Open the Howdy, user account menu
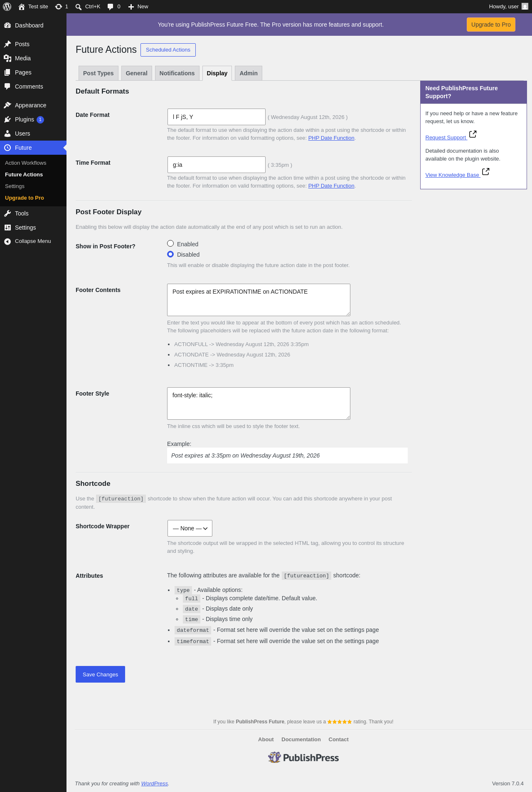Screen dimensions: 532x792 coord(508,7)
